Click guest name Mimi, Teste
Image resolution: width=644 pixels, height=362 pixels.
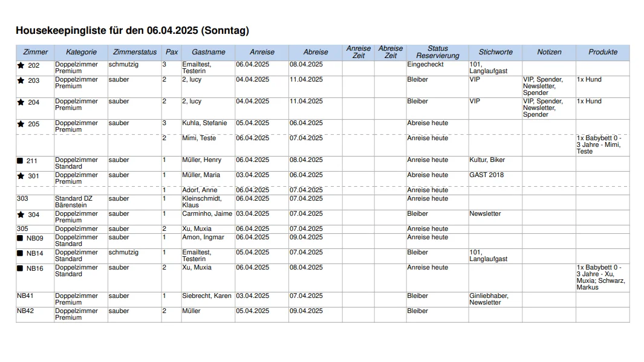click(199, 138)
